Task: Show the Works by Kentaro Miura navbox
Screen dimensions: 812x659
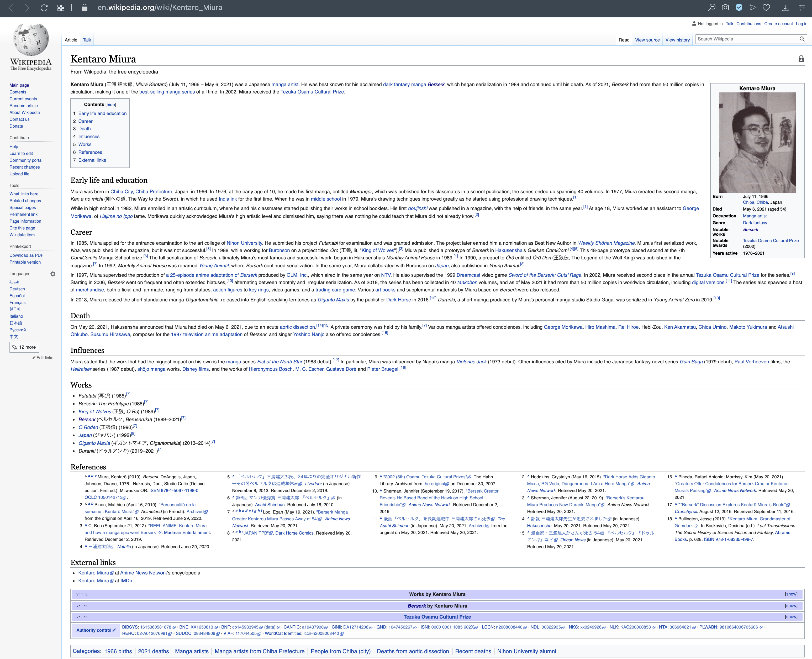Action: pyautogui.click(x=791, y=594)
